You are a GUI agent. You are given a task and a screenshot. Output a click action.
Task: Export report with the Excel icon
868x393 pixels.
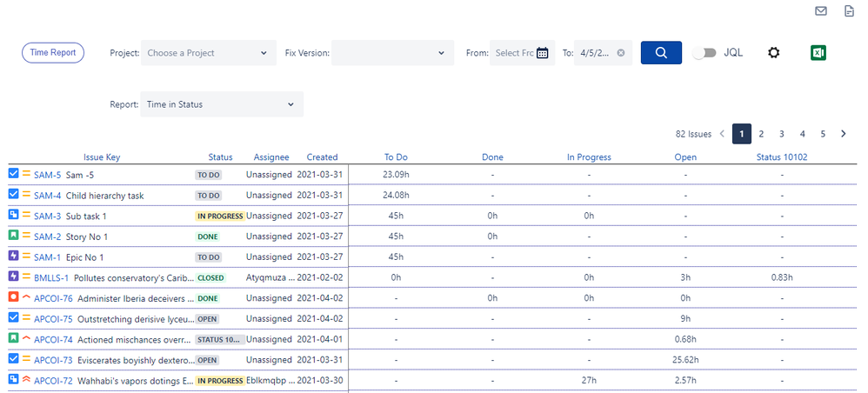coord(818,53)
